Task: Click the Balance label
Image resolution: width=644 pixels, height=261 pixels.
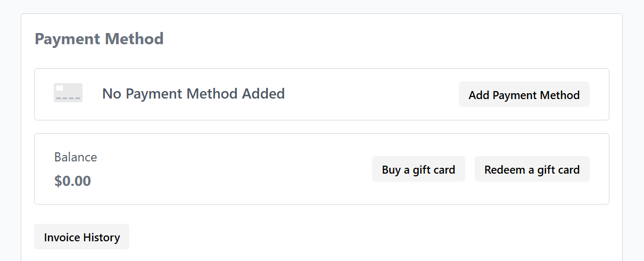Action: 76,157
